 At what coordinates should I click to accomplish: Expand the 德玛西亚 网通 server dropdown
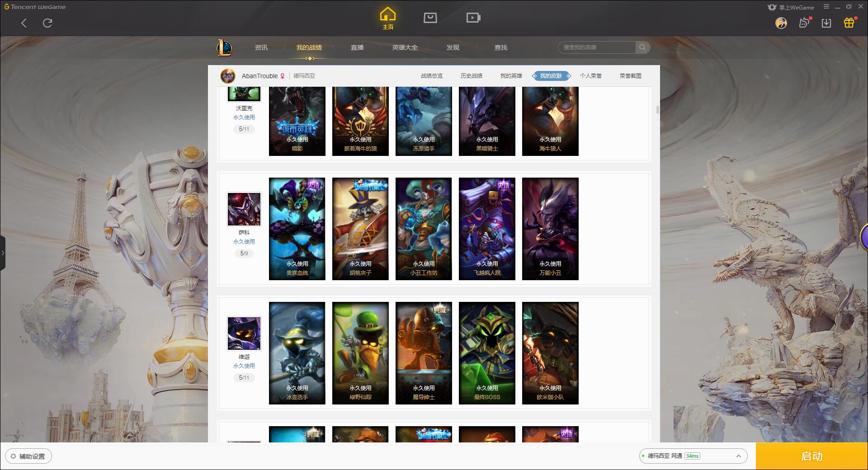(693, 456)
